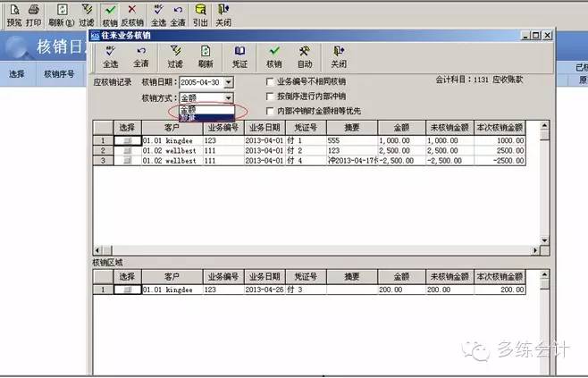Click 预览 icon in main window toolbar
The image size is (588, 378).
pyautogui.click(x=14, y=15)
